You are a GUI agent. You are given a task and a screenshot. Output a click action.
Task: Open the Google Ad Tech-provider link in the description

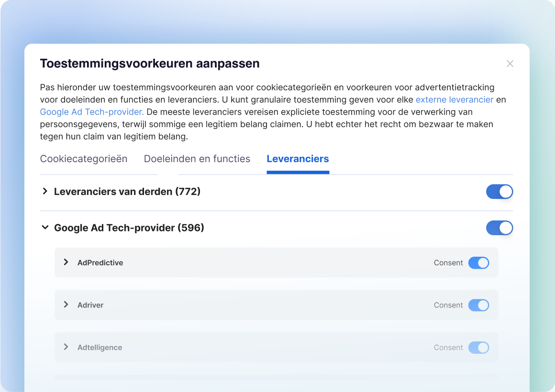[x=92, y=112]
